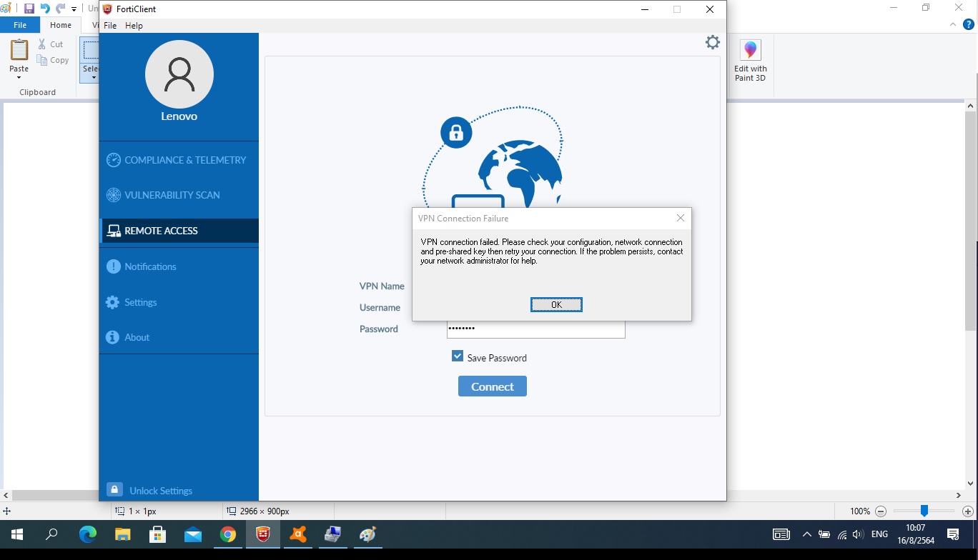The image size is (978, 560).
Task: Launch Microsoft Edge from taskbar
Action: 87,534
